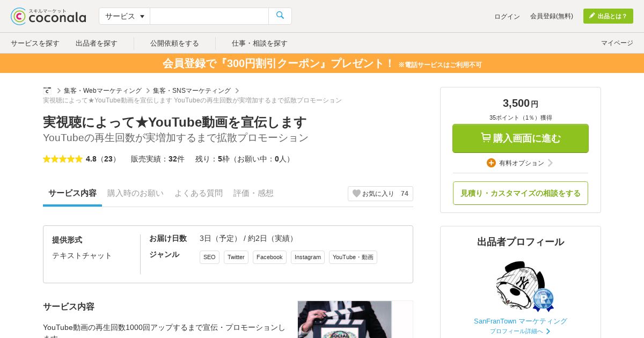
Task: Click the orange plus 有料オプション icon
Action: coord(491,163)
